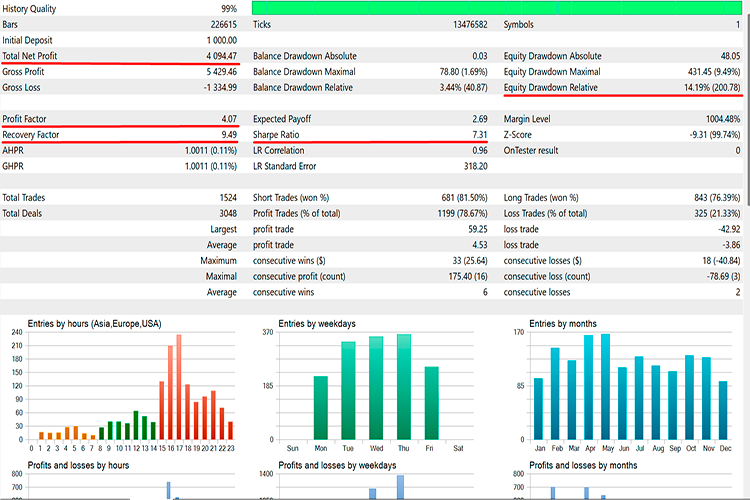
Task: Select Total Deals value 3048
Action: click(x=228, y=214)
